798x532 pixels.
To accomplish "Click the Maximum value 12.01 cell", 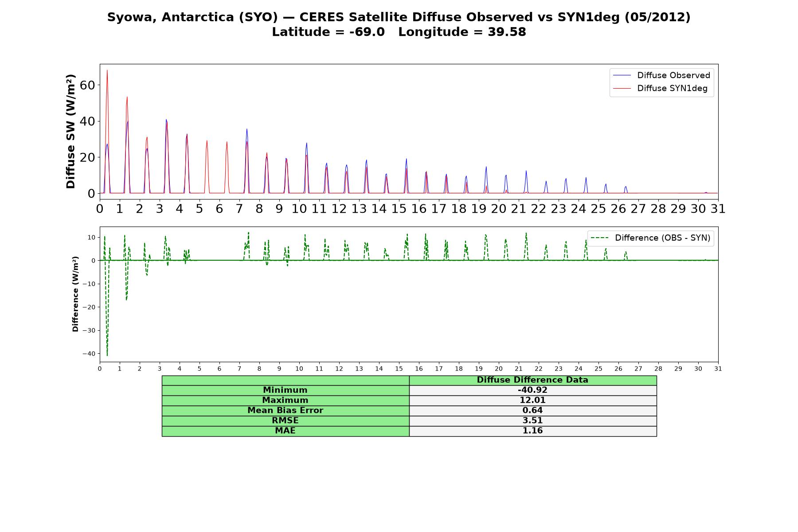I will click(532, 400).
